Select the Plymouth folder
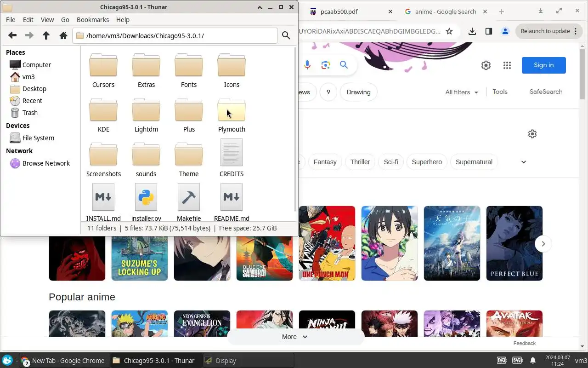The width and height of the screenshot is (588, 368). (232, 115)
